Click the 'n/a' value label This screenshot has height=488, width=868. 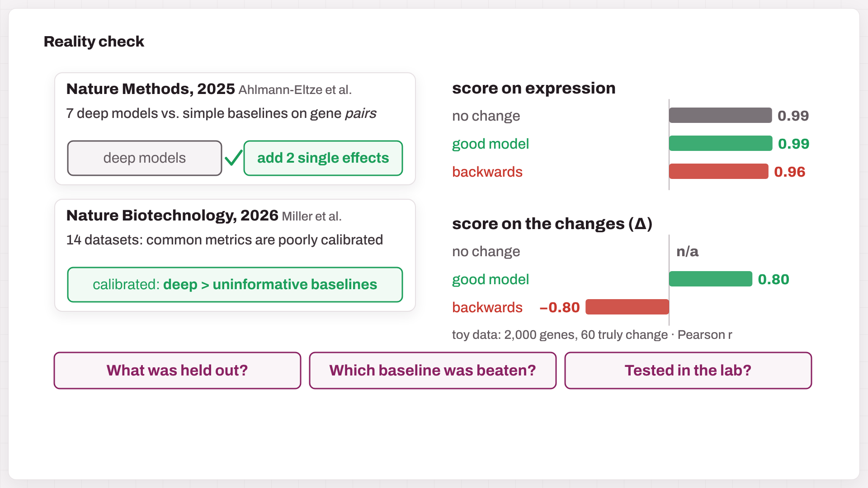[688, 251]
